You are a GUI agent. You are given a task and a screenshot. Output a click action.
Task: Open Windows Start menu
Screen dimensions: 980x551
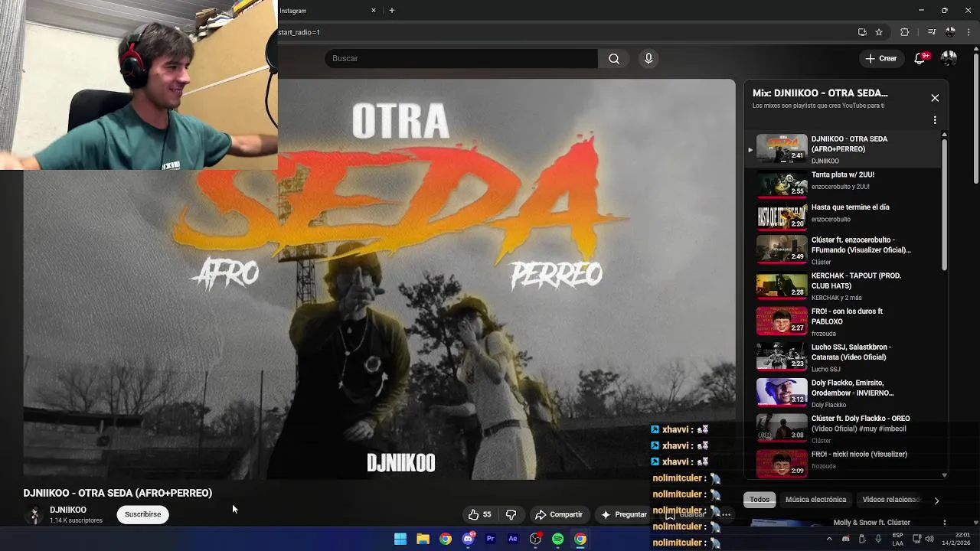pos(400,539)
